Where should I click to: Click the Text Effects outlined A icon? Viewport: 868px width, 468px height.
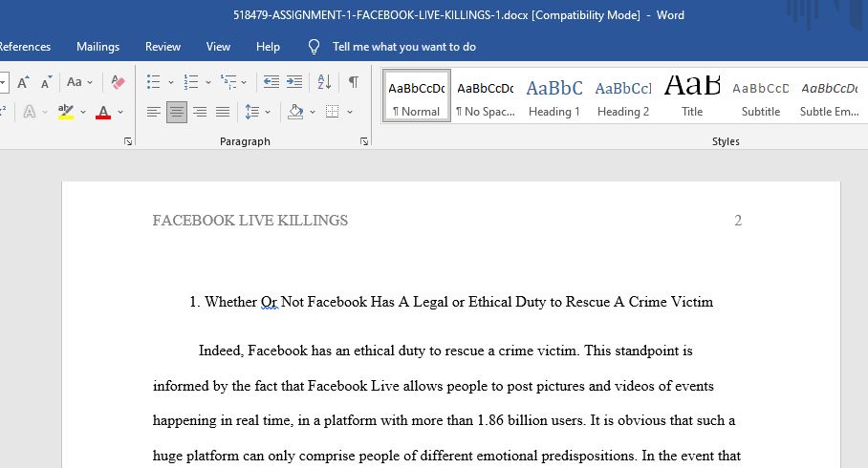(30, 113)
